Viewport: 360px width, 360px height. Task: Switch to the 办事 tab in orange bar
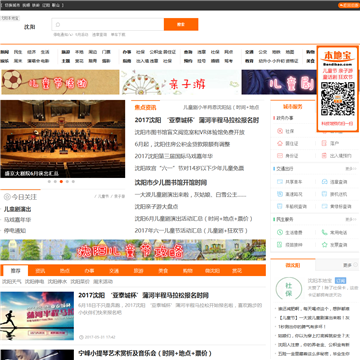tap(89, 271)
